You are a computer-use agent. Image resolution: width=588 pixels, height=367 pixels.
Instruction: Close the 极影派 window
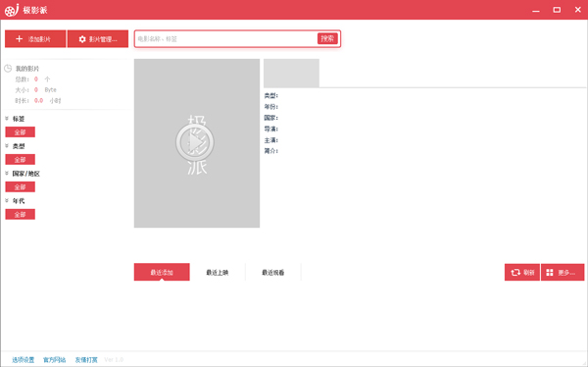(x=578, y=10)
